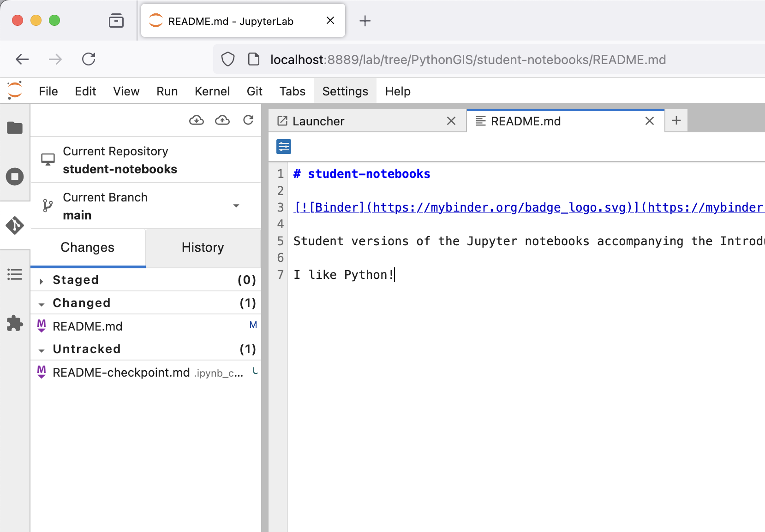Select the README.md editor tab
765x532 pixels.
pyautogui.click(x=566, y=121)
